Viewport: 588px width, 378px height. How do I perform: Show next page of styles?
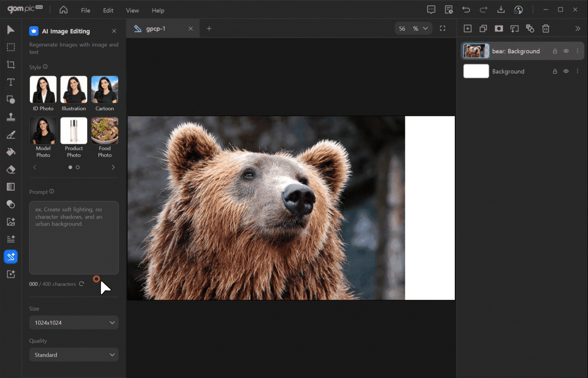(113, 167)
